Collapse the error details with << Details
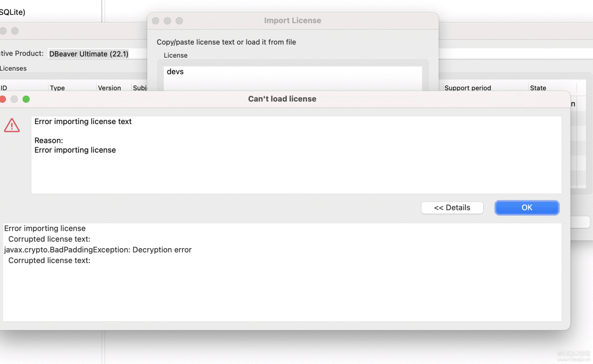This screenshot has width=593, height=364. point(452,208)
